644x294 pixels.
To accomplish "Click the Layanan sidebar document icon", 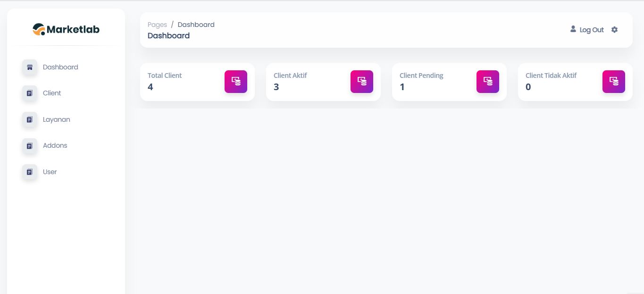I will coord(30,120).
